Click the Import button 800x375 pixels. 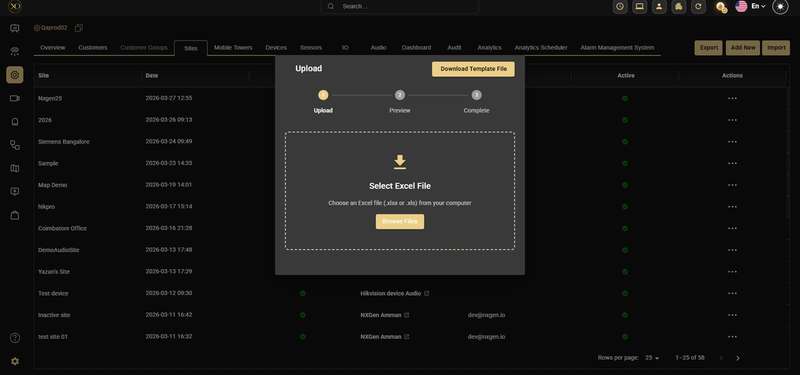(776, 47)
